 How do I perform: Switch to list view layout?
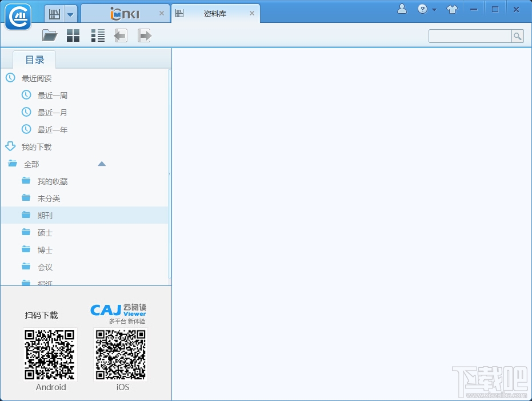(98, 35)
